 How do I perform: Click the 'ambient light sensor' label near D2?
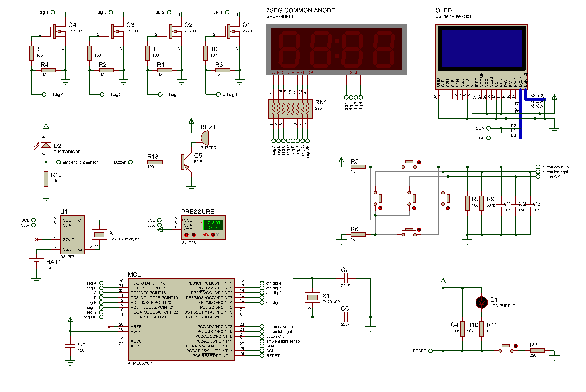pyautogui.click(x=80, y=162)
